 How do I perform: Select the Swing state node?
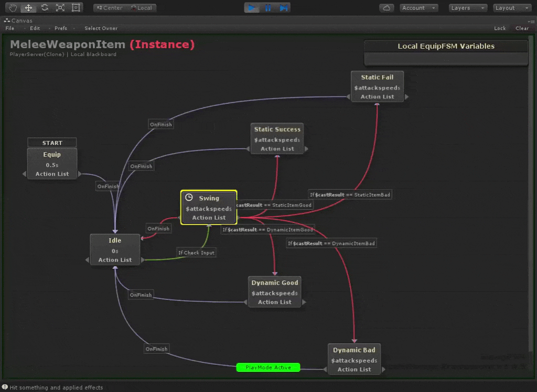click(x=209, y=208)
